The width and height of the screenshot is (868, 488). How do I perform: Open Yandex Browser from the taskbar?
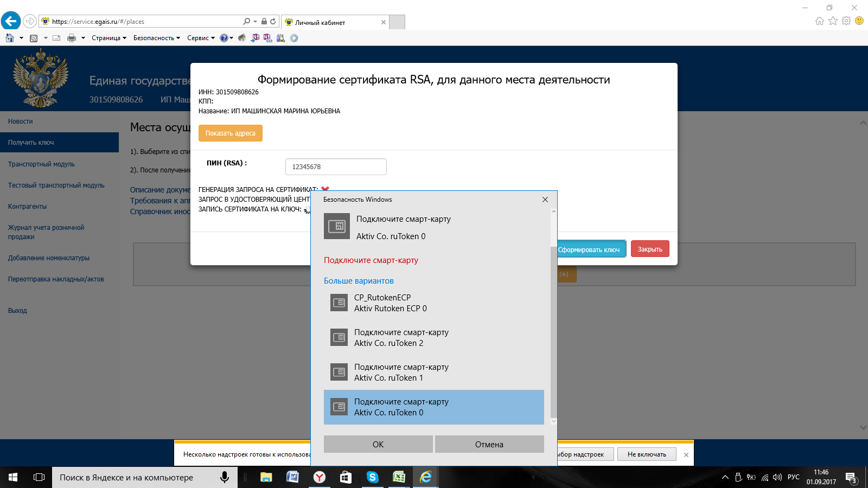pyautogui.click(x=320, y=477)
